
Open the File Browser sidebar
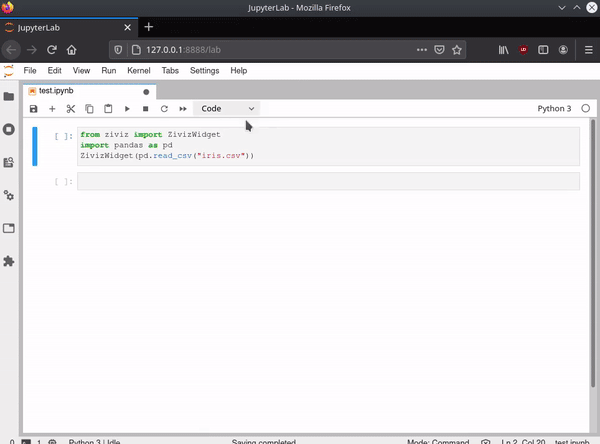(9, 96)
